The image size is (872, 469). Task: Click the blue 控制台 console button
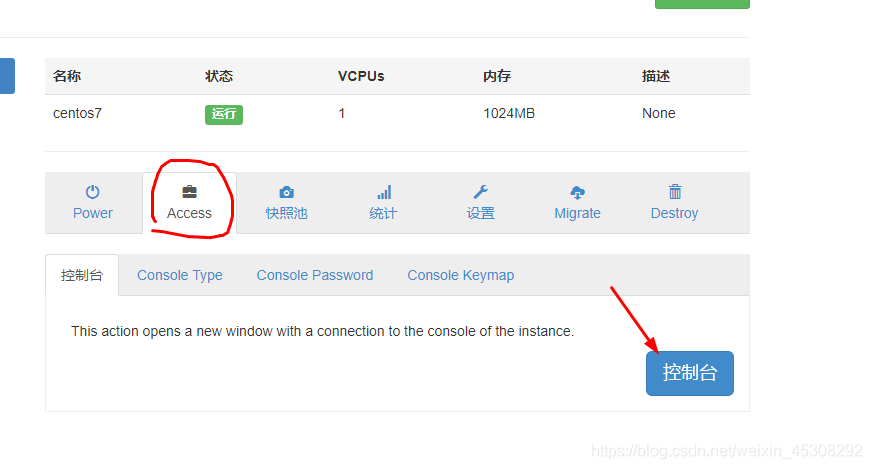[x=690, y=373]
